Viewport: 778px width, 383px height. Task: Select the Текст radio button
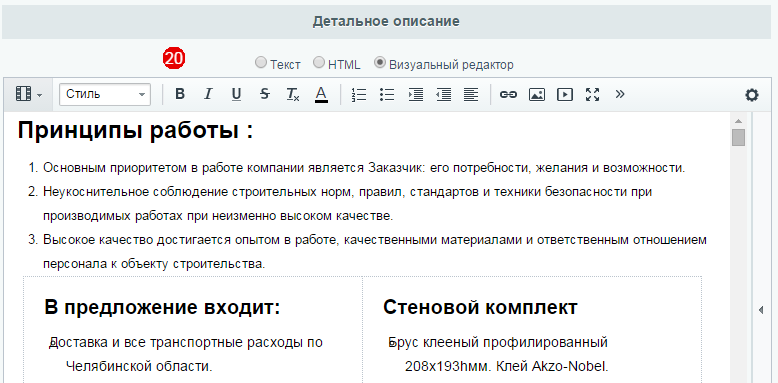pos(260,63)
